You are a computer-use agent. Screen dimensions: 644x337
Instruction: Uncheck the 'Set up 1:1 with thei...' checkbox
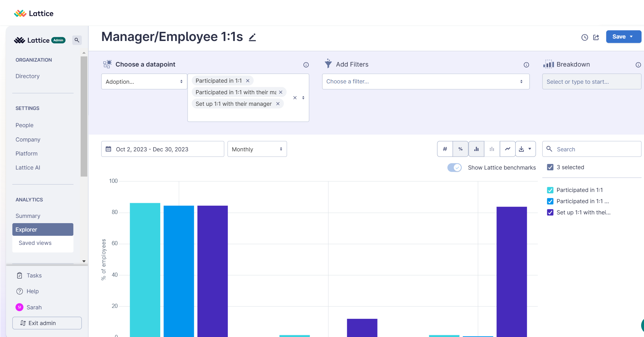pyautogui.click(x=550, y=212)
